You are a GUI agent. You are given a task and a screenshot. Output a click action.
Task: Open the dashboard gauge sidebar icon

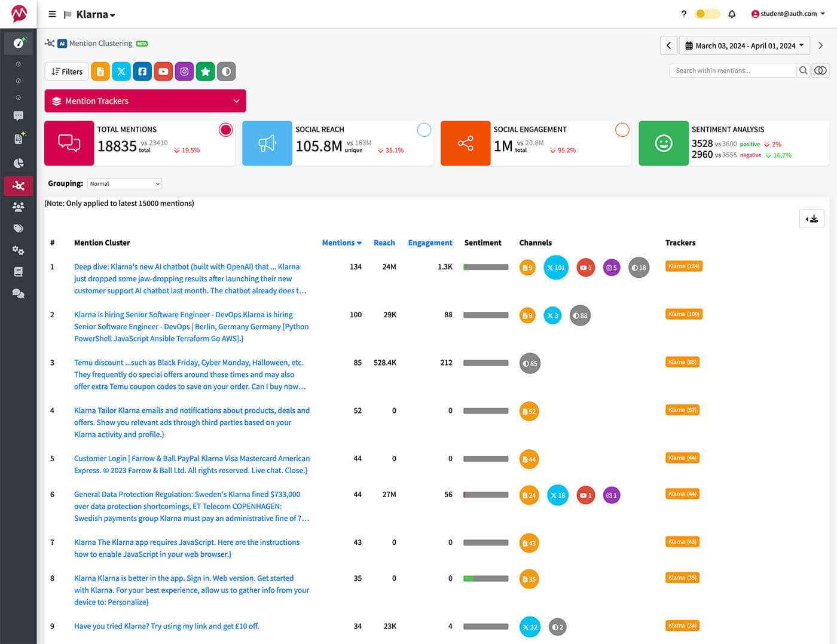point(19,43)
